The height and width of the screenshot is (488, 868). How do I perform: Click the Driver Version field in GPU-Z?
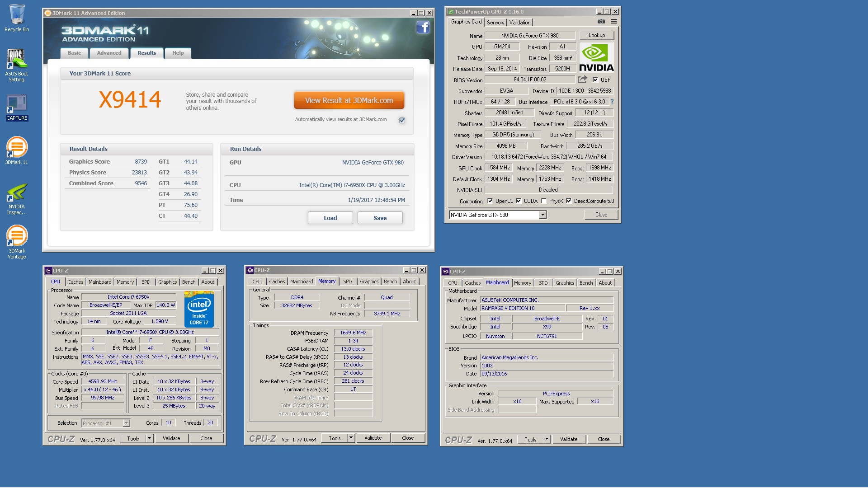click(549, 157)
